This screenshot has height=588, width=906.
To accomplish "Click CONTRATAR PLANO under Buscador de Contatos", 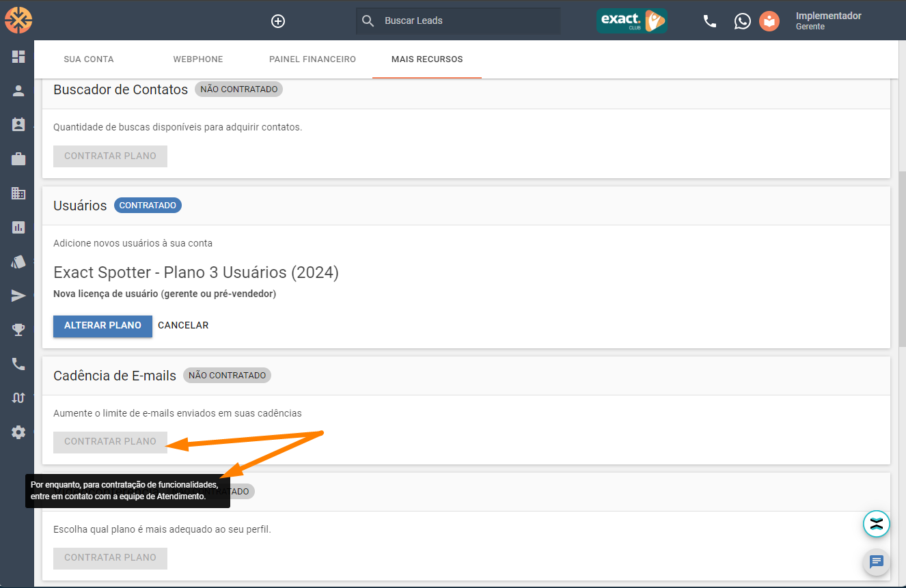I will 110,156.
